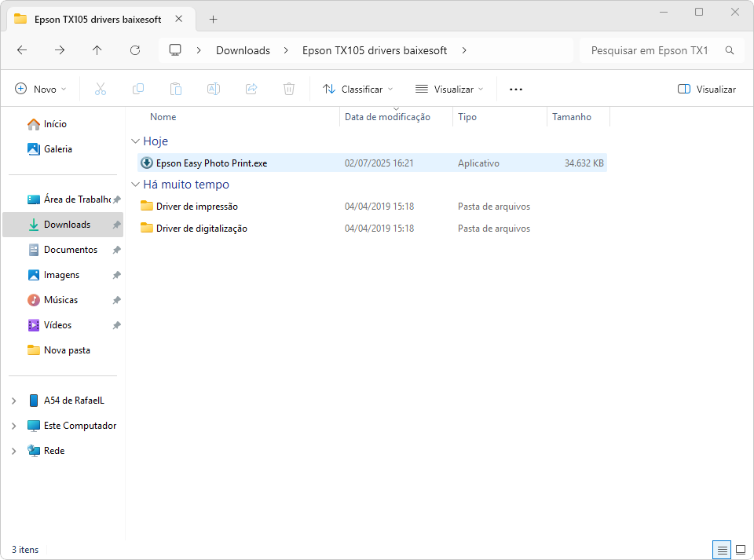The image size is (754, 560).
Task: Add a new tab with plus
Action: (214, 19)
